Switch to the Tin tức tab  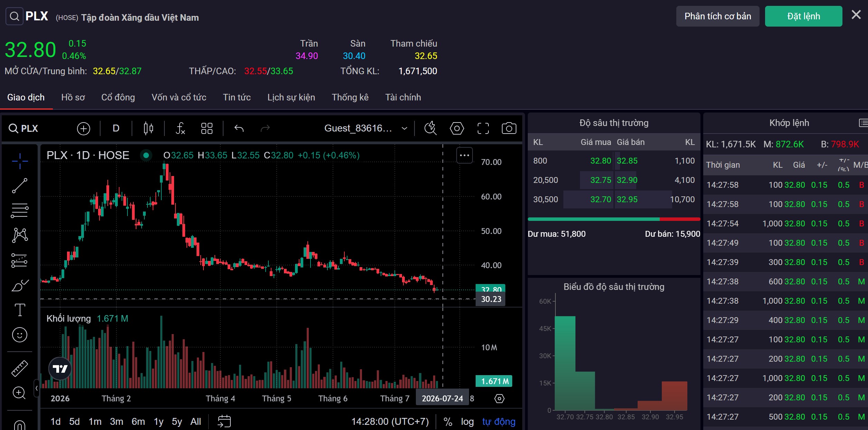click(237, 97)
